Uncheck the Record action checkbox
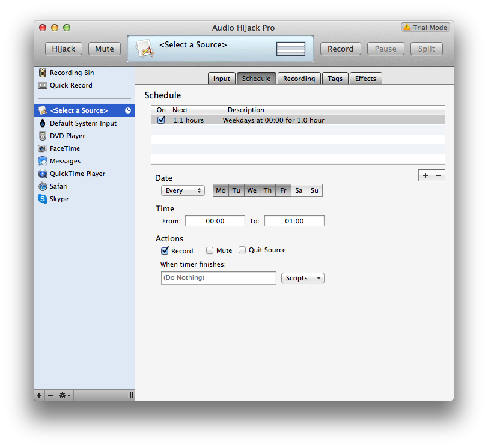488x448 pixels. point(165,250)
